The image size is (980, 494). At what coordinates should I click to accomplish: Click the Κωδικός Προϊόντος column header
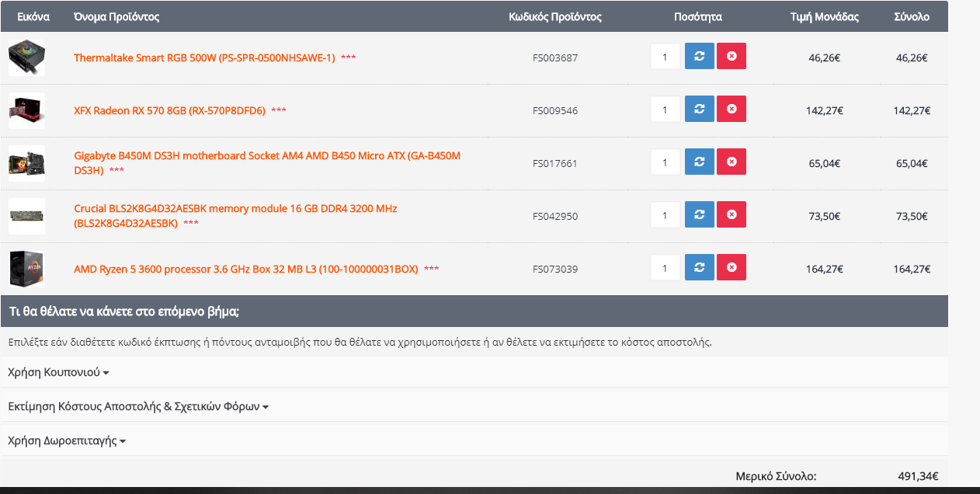pyautogui.click(x=555, y=16)
